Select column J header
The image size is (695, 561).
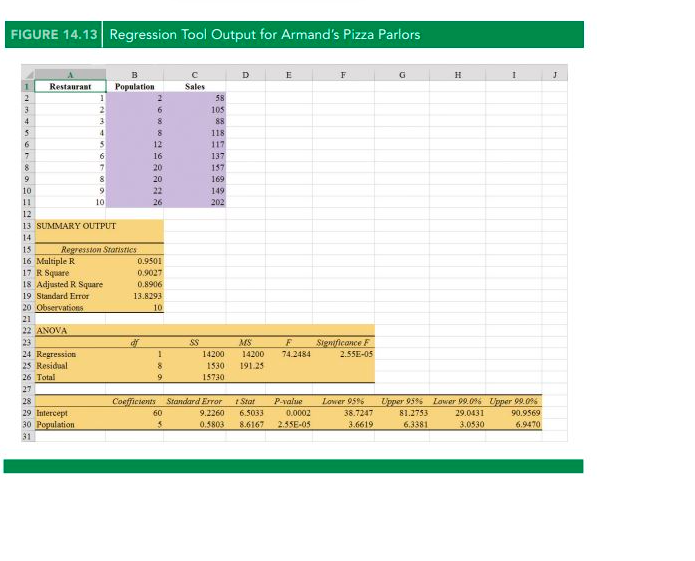coord(554,75)
